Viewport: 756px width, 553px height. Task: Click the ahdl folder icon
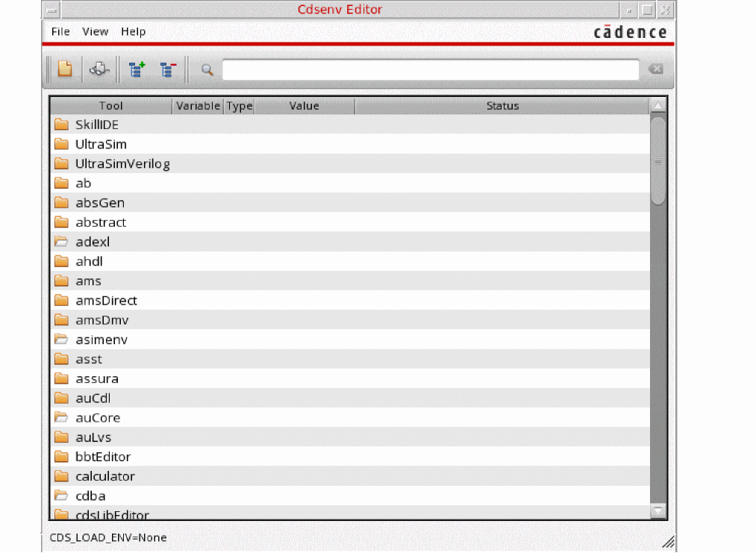[x=61, y=261]
